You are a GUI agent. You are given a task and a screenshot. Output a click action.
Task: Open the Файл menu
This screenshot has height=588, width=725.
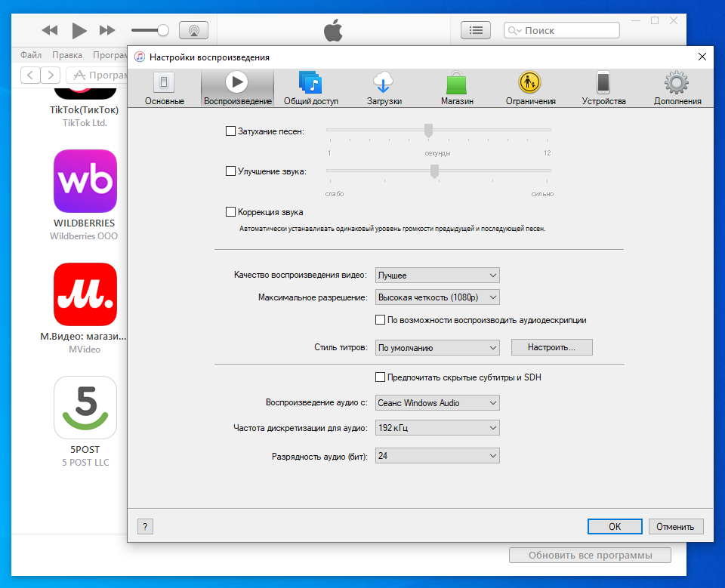tap(31, 55)
